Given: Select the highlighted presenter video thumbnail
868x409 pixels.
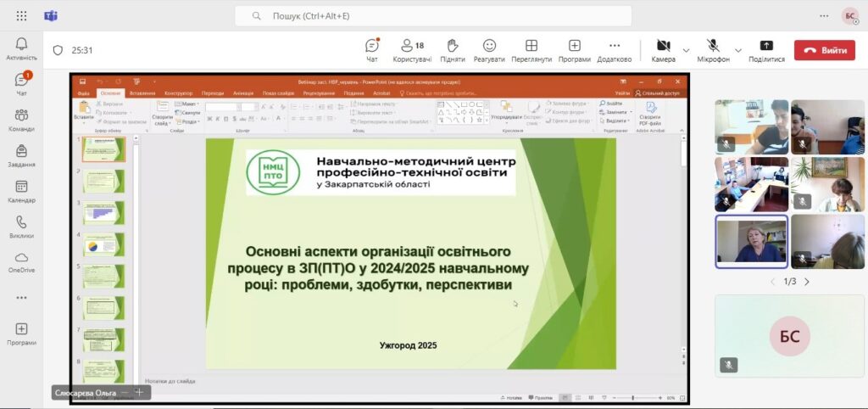Looking at the screenshot, I should click(x=751, y=241).
